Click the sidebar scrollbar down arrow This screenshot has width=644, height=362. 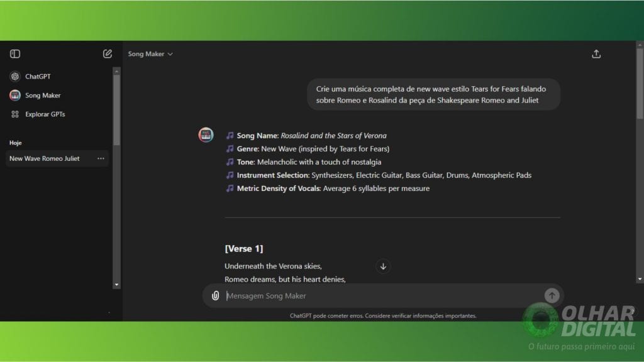(x=116, y=285)
